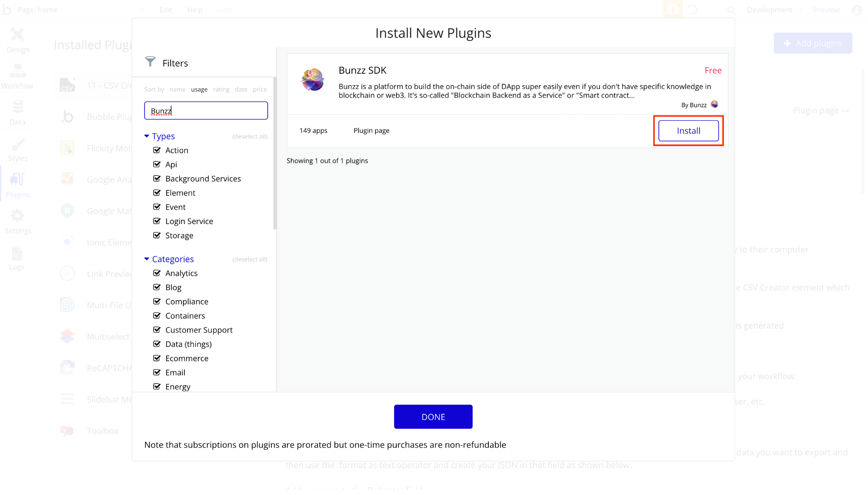This screenshot has width=868, height=495.
Task: Open the Data tab in sidebar
Action: point(18,113)
